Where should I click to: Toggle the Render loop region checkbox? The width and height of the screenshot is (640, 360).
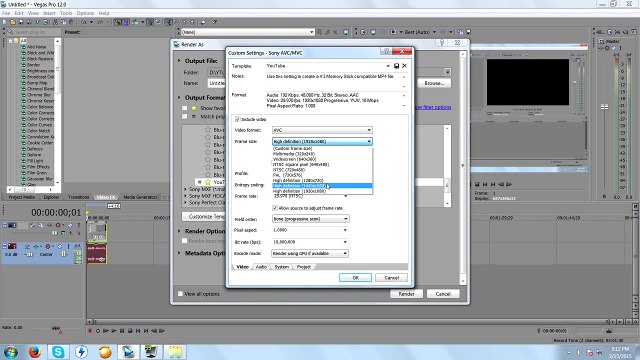(184, 241)
